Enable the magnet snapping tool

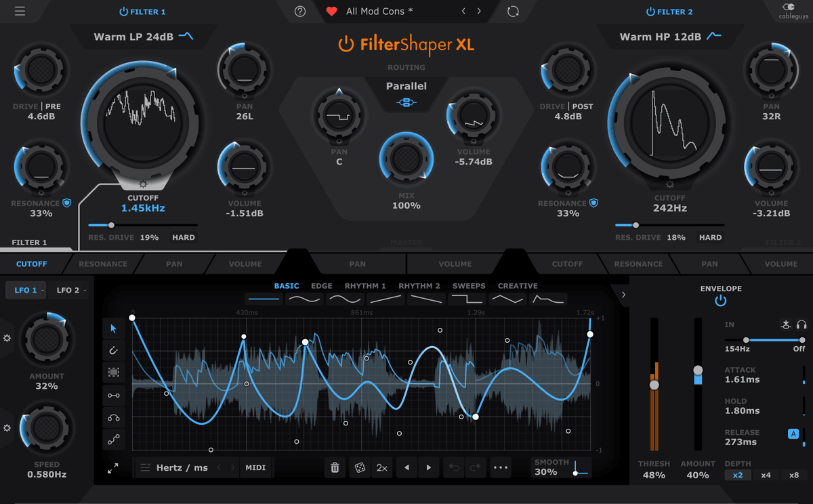point(114,350)
